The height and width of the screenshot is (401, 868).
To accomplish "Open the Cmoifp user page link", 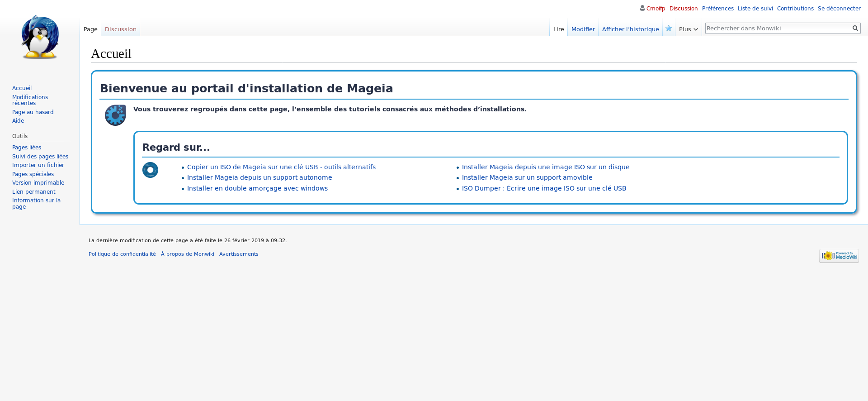I will tap(656, 9).
